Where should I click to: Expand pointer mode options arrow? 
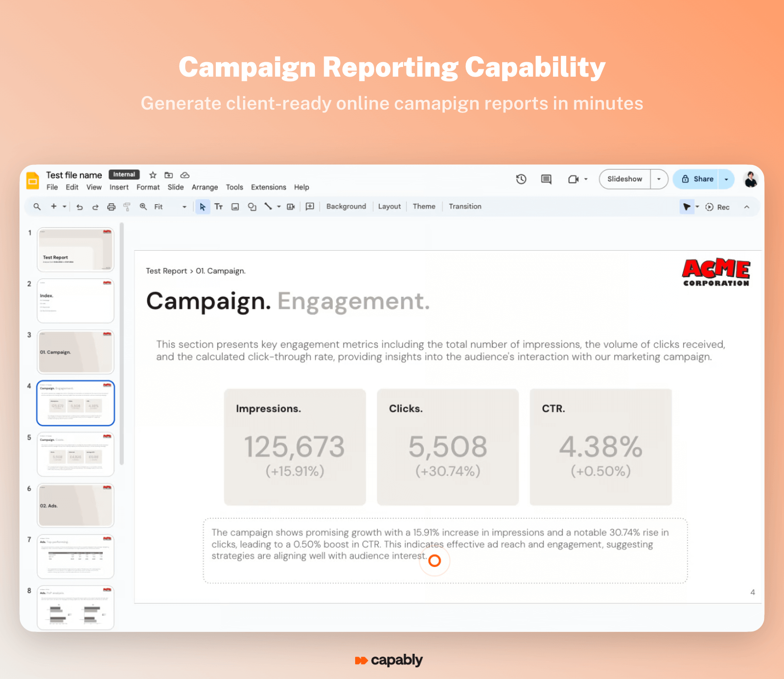point(698,207)
